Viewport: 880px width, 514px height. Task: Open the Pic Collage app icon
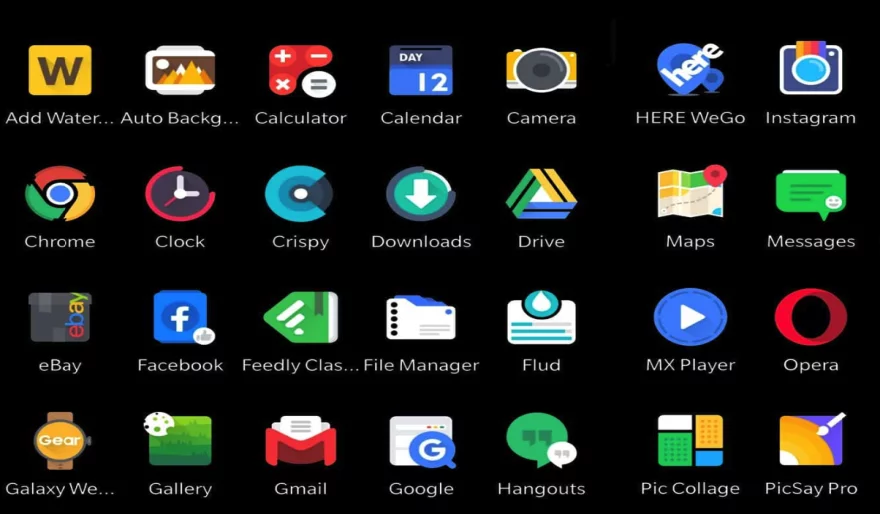click(690, 440)
